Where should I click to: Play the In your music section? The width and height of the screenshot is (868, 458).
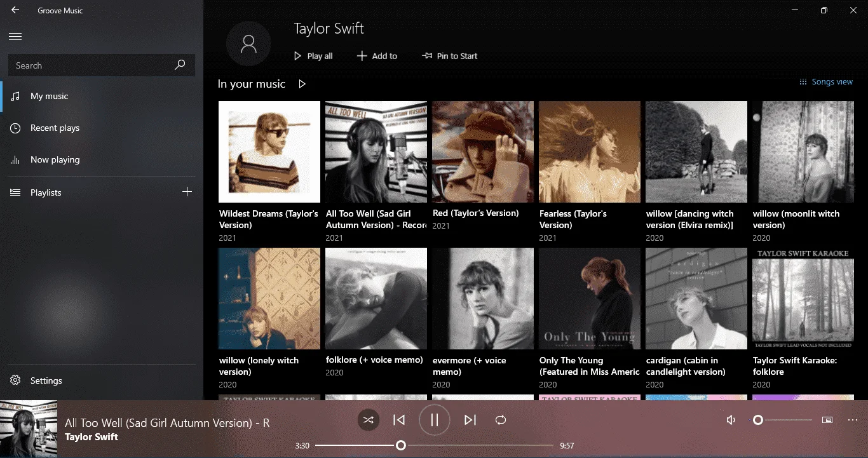click(302, 84)
